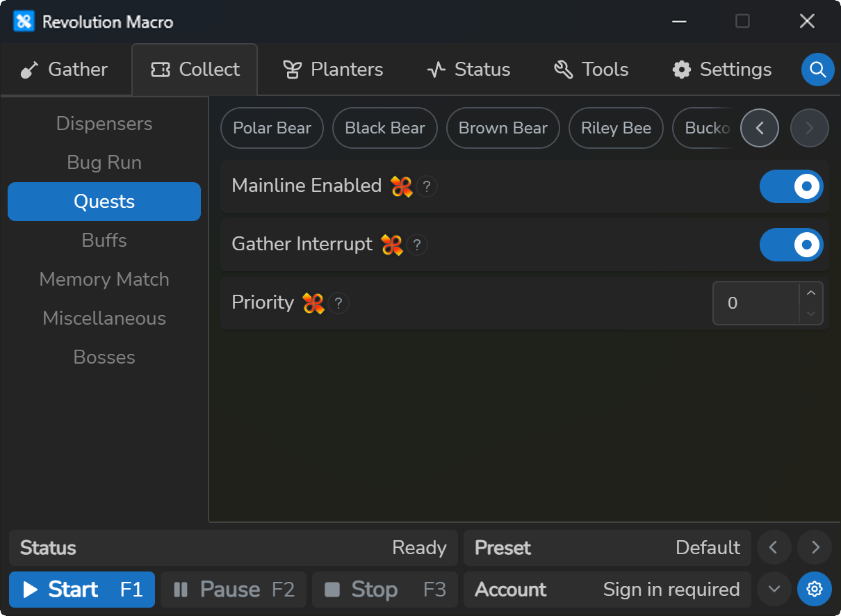841x616 pixels.
Task: Click the premium badge icon next to Mainline Enabled
Action: click(x=402, y=186)
